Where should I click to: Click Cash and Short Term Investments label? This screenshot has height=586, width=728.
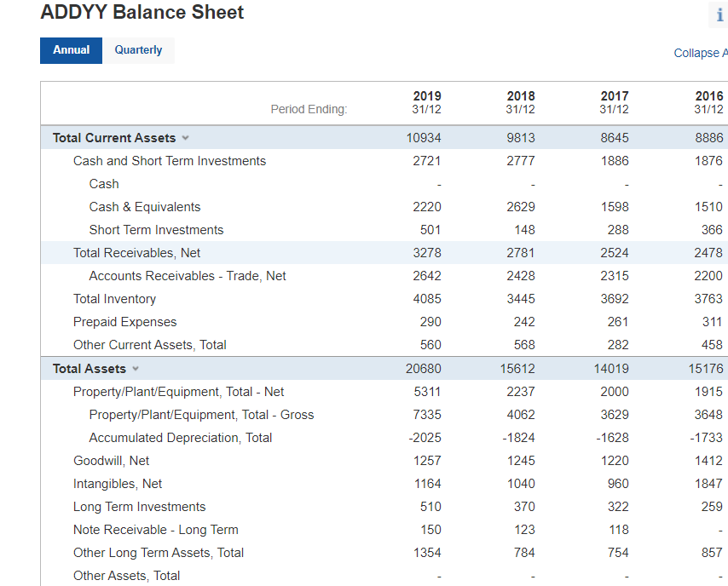click(x=170, y=161)
